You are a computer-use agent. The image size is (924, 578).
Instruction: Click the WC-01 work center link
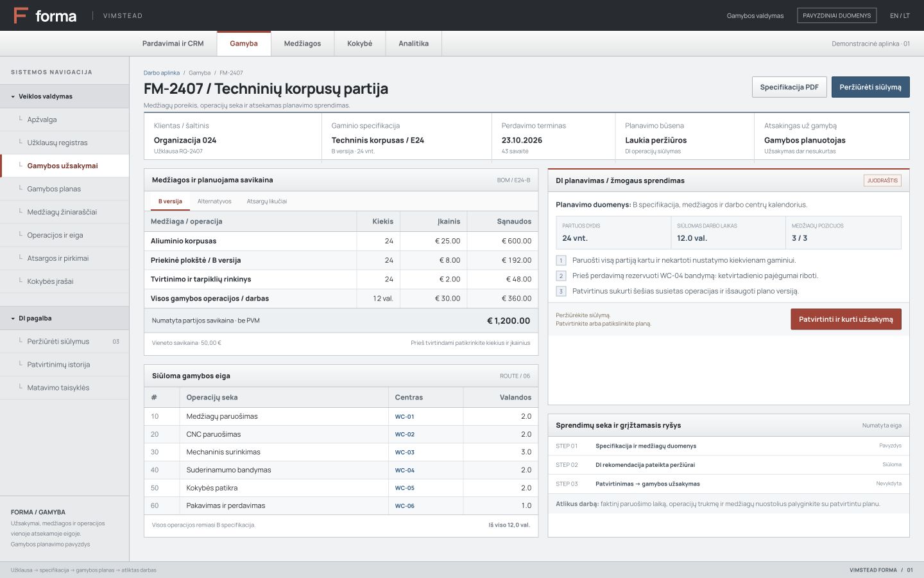(405, 417)
